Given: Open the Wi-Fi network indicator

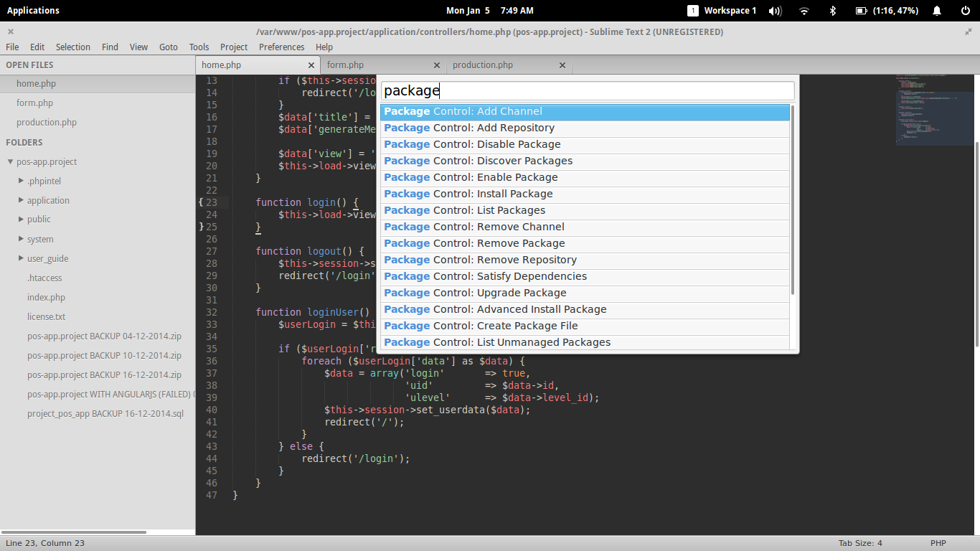Looking at the screenshot, I should tap(804, 11).
